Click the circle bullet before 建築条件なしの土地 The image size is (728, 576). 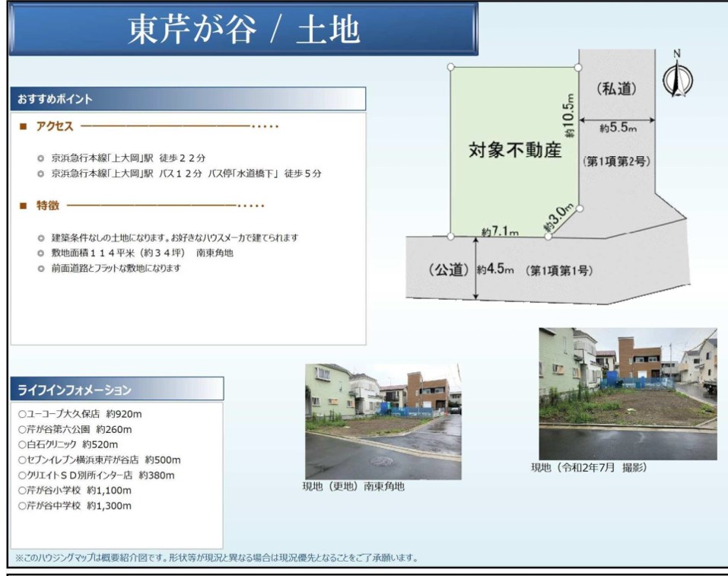click(x=40, y=238)
